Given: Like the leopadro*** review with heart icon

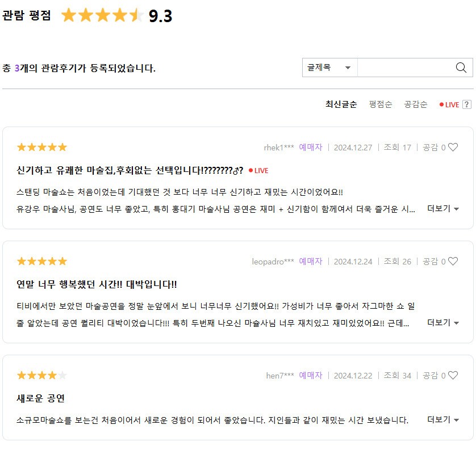Looking at the screenshot, I should 453,261.
